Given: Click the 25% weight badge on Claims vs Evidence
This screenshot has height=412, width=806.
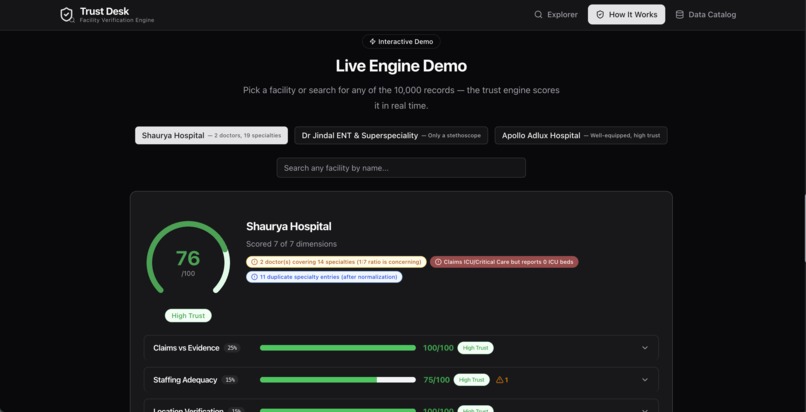Looking at the screenshot, I should pos(232,348).
